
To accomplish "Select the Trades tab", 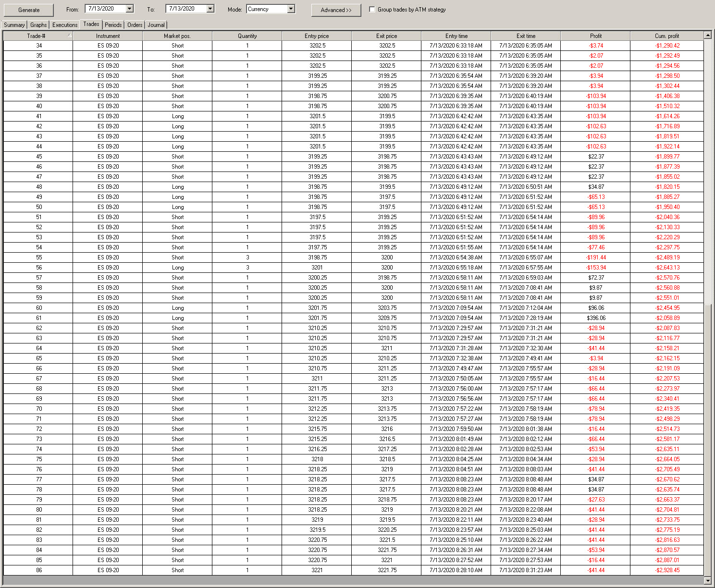I will tap(91, 24).
